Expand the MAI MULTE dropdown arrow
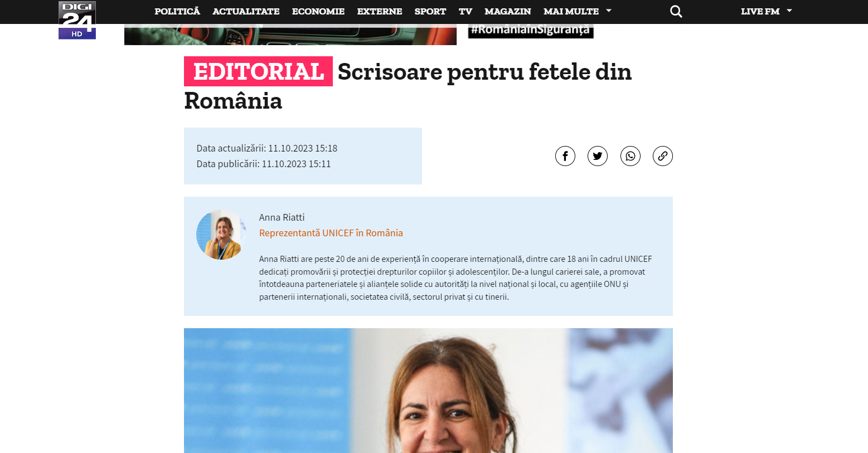 click(x=609, y=11)
